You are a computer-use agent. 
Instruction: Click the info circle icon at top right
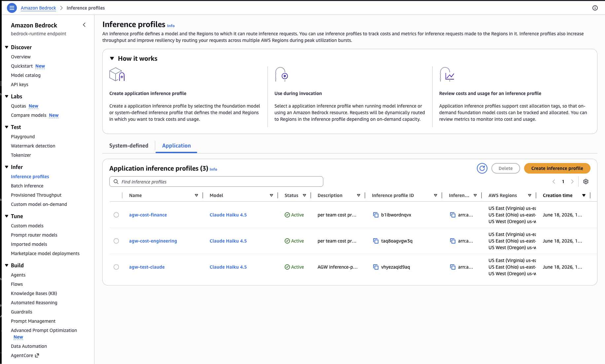point(595,8)
